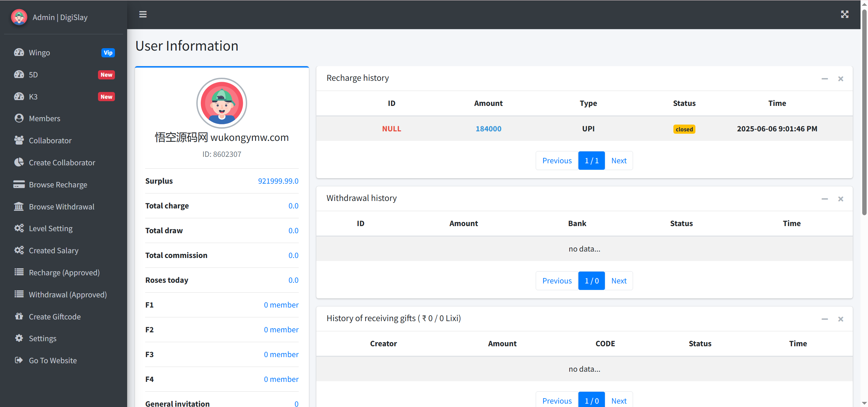This screenshot has width=868, height=407.
Task: Click the Create Giftcode gift icon
Action: pyautogui.click(x=19, y=316)
